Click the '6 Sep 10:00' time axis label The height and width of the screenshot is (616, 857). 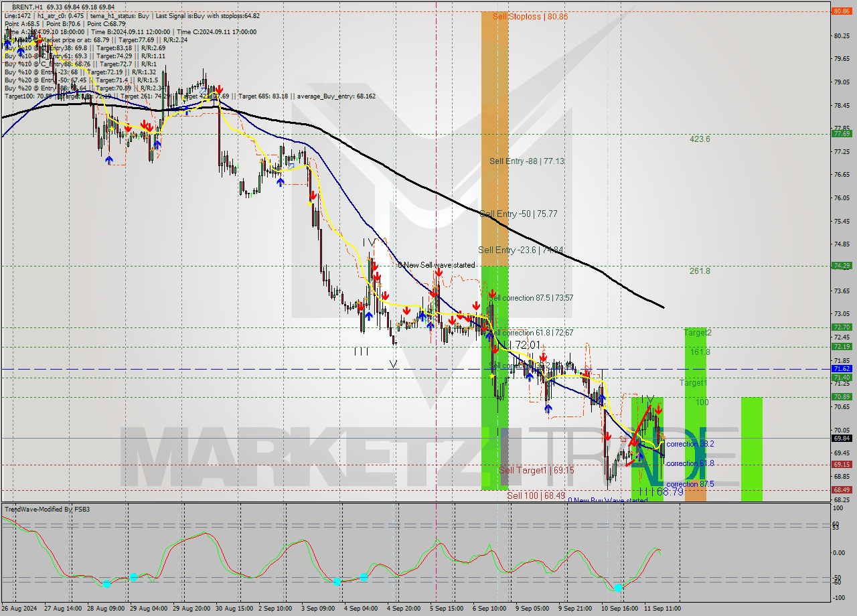489,609
